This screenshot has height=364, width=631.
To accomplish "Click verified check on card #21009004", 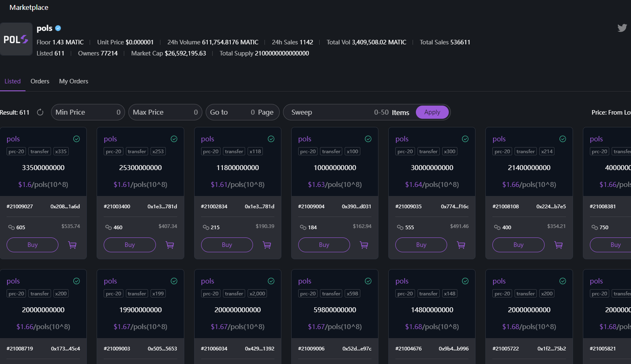I will click(x=368, y=139).
